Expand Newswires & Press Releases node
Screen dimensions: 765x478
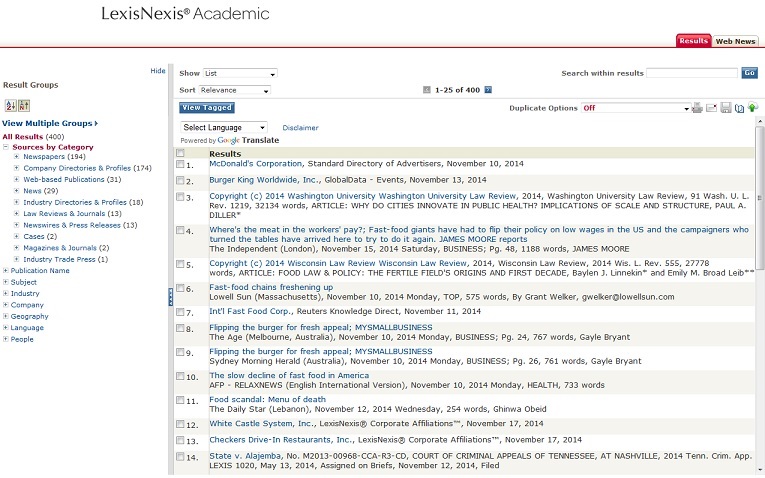[x=16, y=225]
